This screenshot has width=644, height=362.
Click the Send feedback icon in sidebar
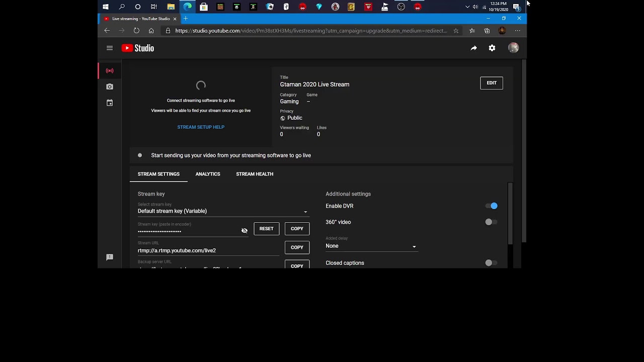[x=110, y=257]
